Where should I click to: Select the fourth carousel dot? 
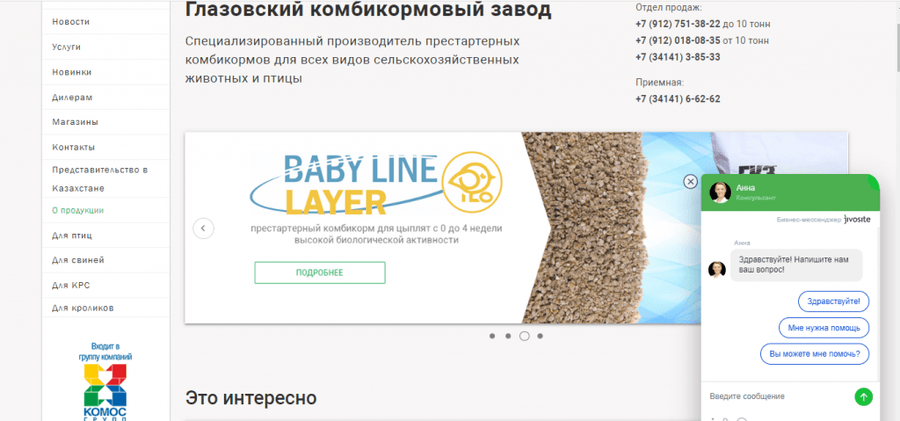pos(540,336)
